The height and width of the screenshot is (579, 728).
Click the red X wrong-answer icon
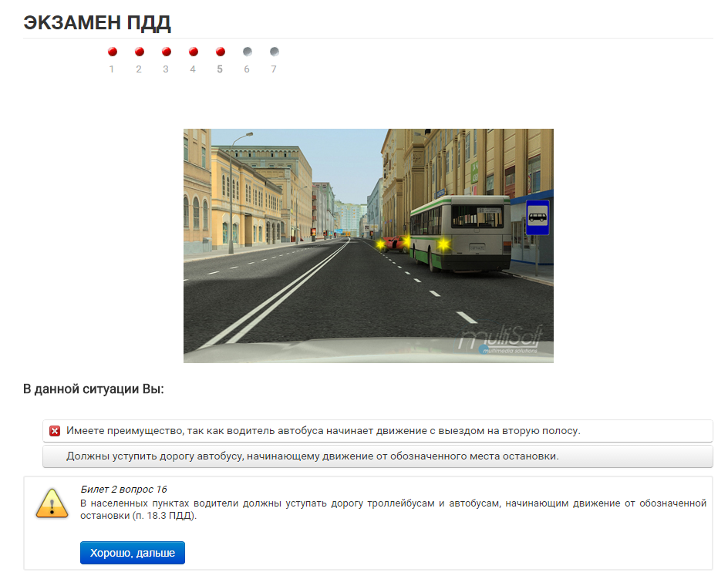point(55,431)
